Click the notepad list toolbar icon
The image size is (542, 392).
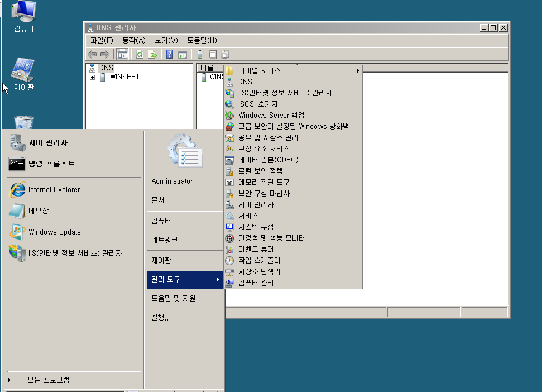213,54
